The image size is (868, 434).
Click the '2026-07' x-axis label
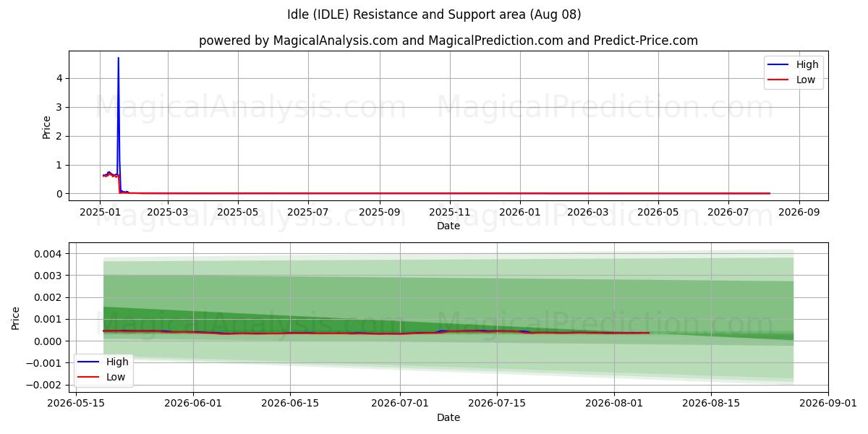click(x=728, y=213)
